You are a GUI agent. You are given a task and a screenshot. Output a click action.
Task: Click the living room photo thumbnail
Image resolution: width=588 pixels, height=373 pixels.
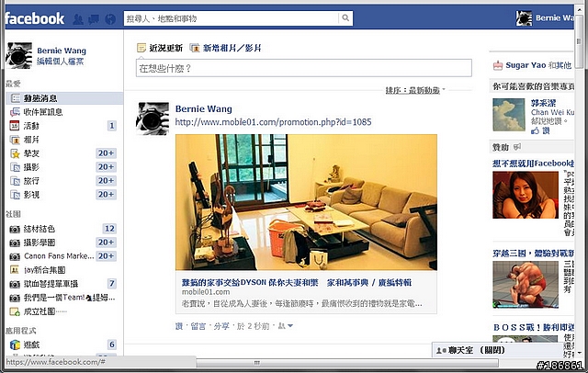pos(306,202)
